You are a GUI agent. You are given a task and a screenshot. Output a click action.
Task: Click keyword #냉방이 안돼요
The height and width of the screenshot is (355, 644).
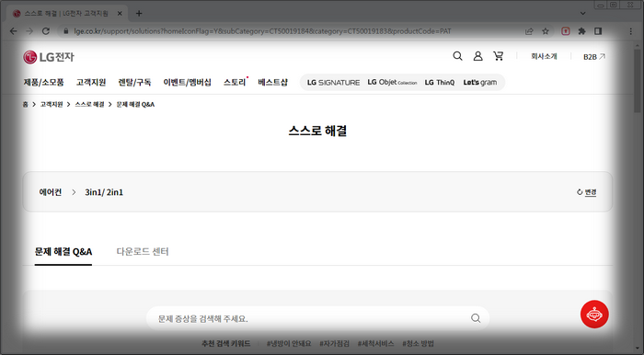(289, 344)
